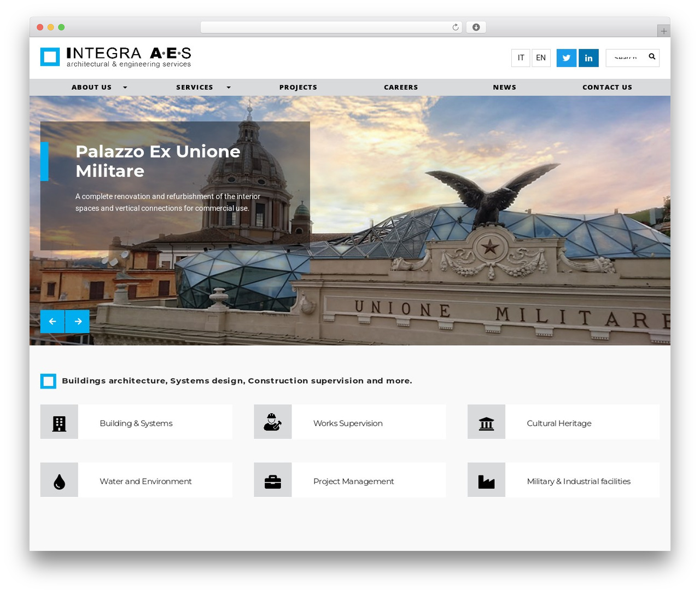The width and height of the screenshot is (700, 593).
Task: Click the search magnifier icon
Action: click(652, 57)
